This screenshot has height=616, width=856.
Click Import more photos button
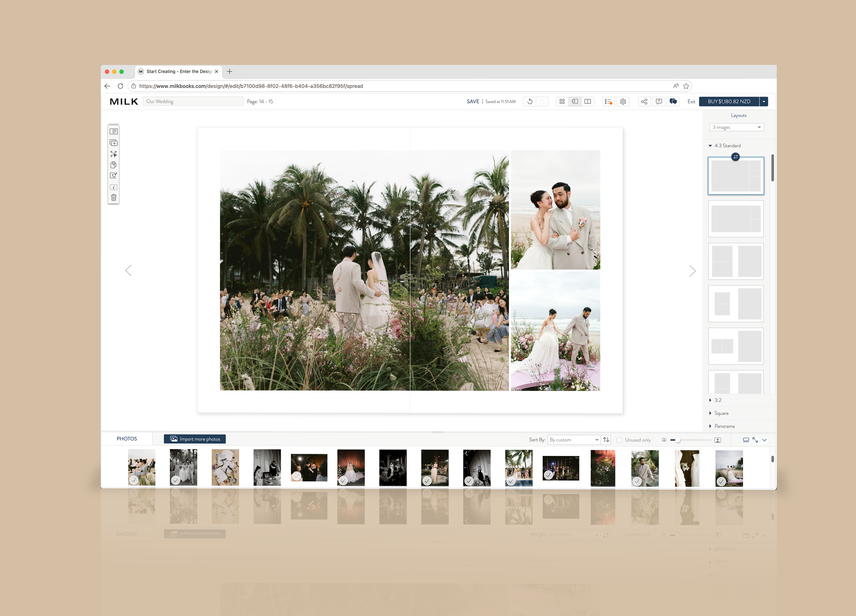(195, 439)
